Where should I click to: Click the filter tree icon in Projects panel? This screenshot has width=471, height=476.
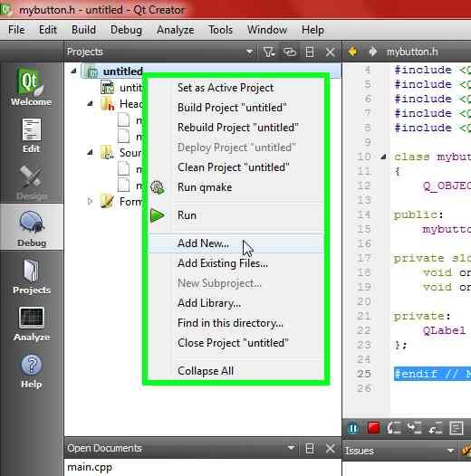[x=269, y=52]
